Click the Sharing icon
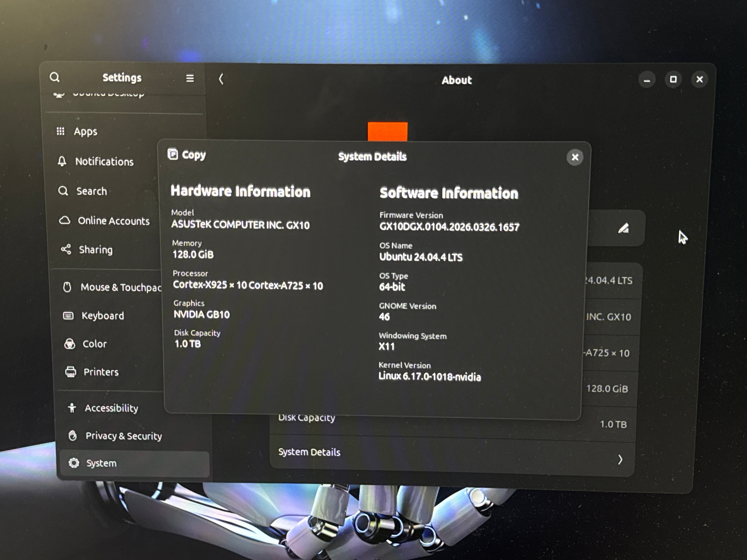 tap(66, 249)
